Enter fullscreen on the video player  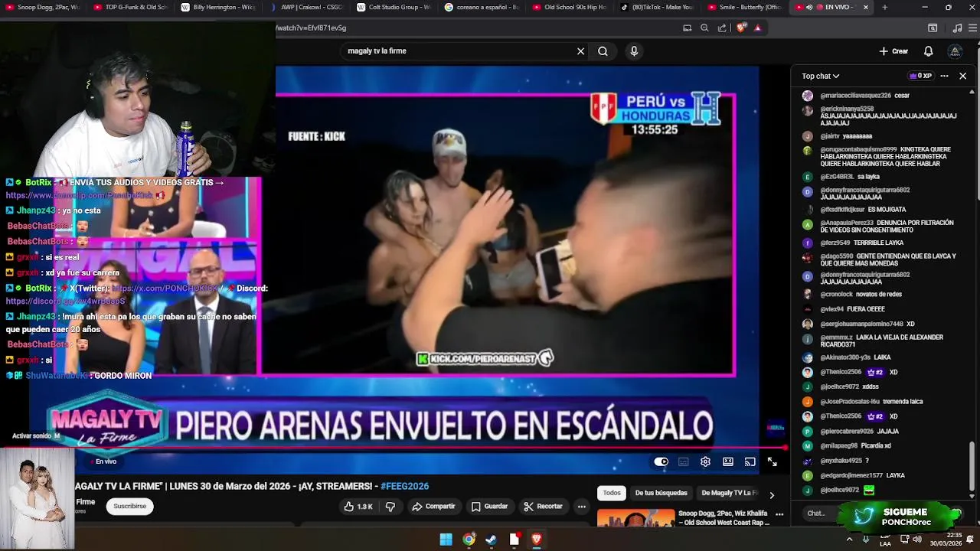(x=772, y=461)
